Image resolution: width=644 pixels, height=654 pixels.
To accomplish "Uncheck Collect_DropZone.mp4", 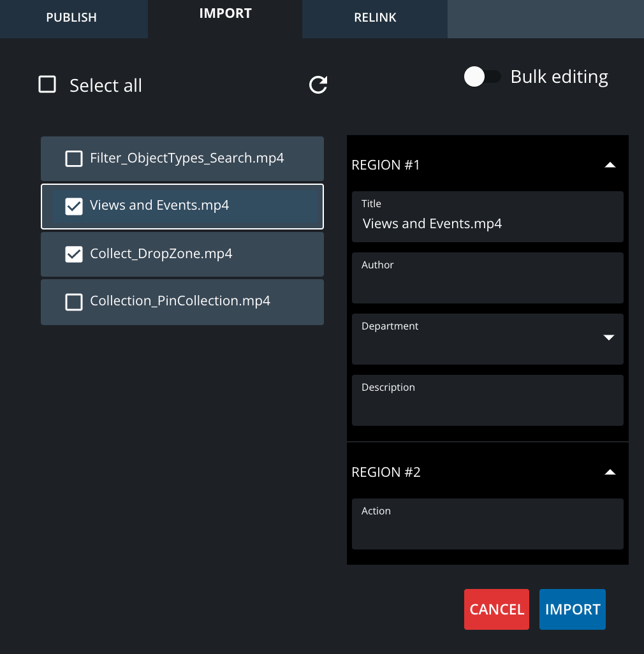I will (x=74, y=254).
